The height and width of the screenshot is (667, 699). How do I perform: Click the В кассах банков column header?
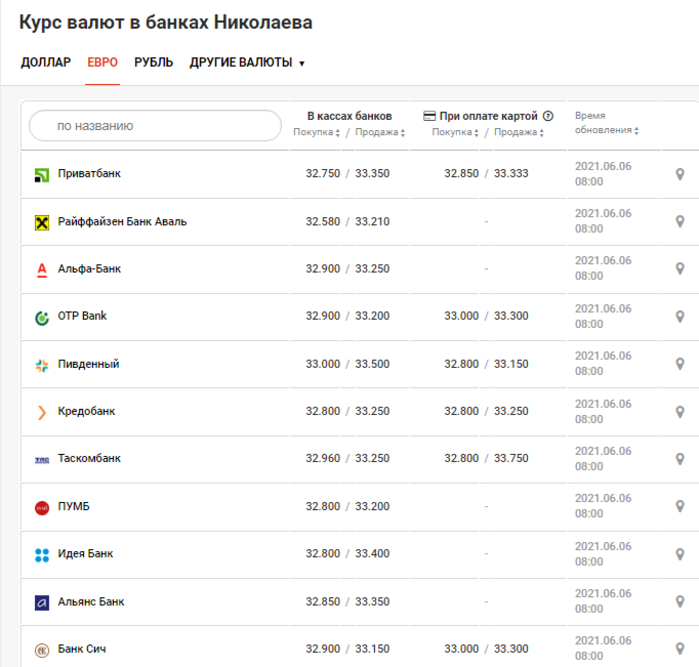[x=350, y=116]
